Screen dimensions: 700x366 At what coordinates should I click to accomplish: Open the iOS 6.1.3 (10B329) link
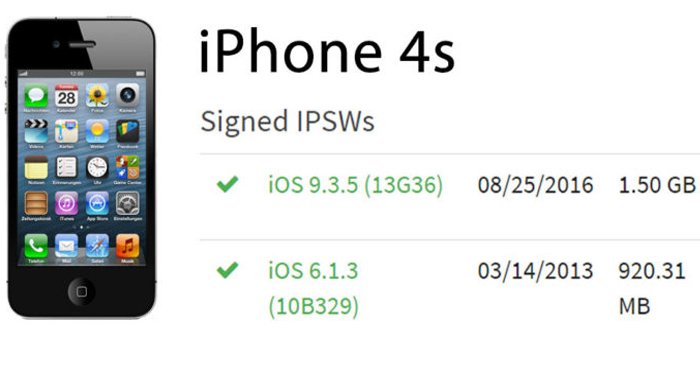coord(313,288)
